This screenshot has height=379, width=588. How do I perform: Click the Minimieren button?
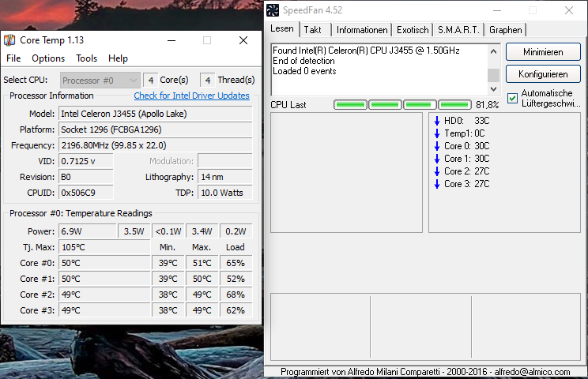pyautogui.click(x=543, y=52)
